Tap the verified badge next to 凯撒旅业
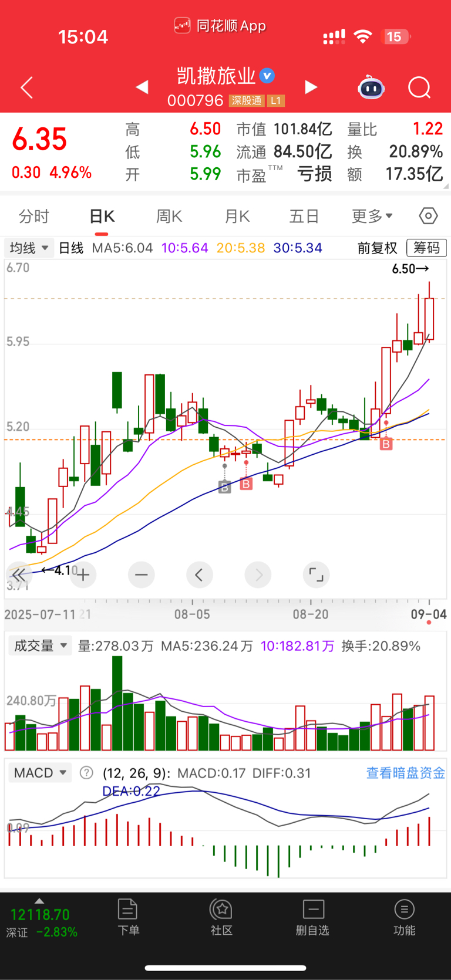This screenshot has width=451, height=980. (x=267, y=76)
